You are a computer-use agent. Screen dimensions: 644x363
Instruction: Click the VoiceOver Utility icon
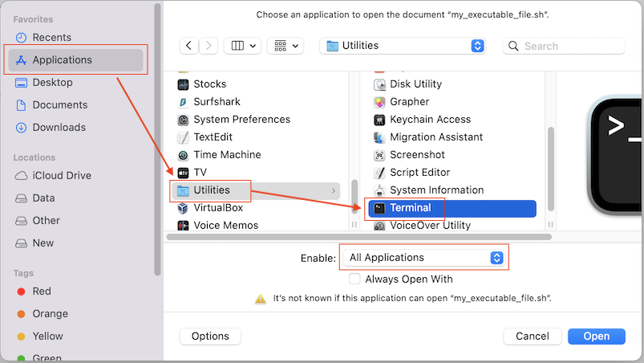click(379, 226)
